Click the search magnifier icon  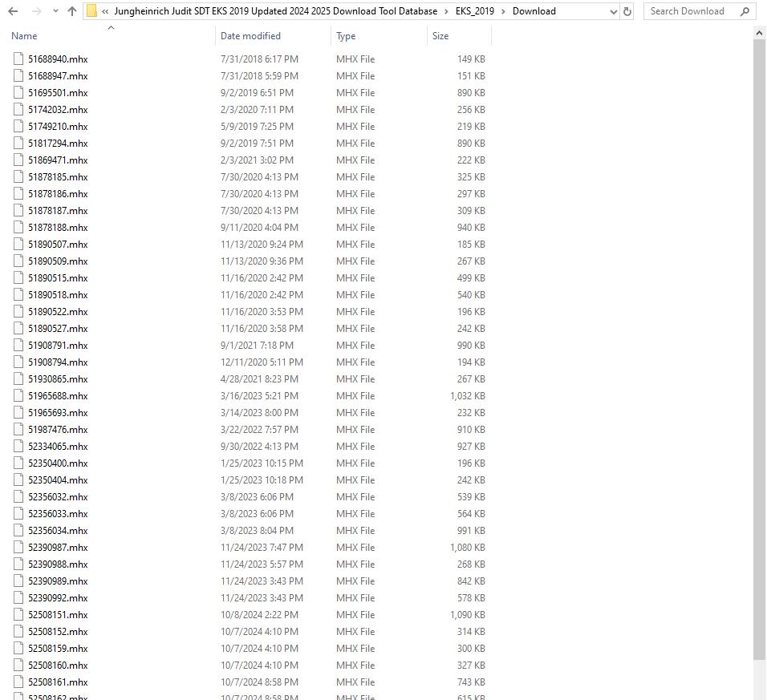click(745, 11)
